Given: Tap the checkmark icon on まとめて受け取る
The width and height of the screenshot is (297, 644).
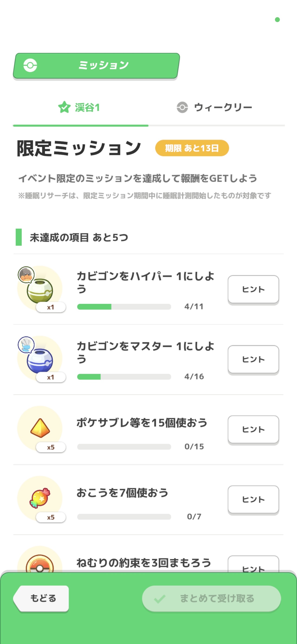Looking at the screenshot, I should point(160,599).
